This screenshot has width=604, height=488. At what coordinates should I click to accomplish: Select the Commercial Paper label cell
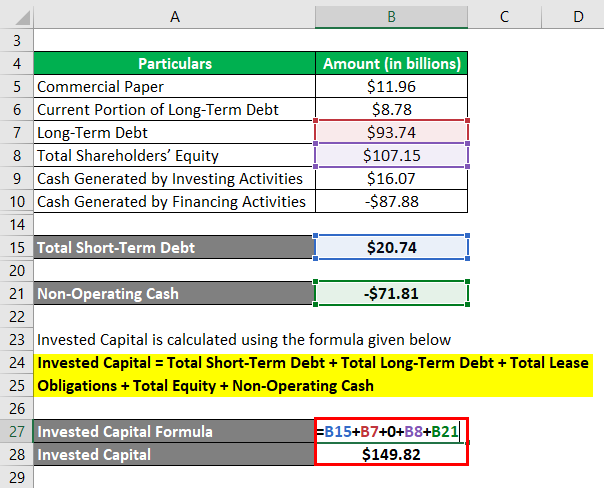174,86
